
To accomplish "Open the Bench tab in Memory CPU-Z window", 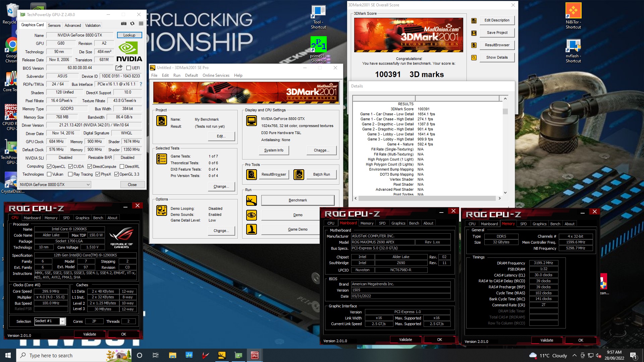I will (x=555, y=224).
